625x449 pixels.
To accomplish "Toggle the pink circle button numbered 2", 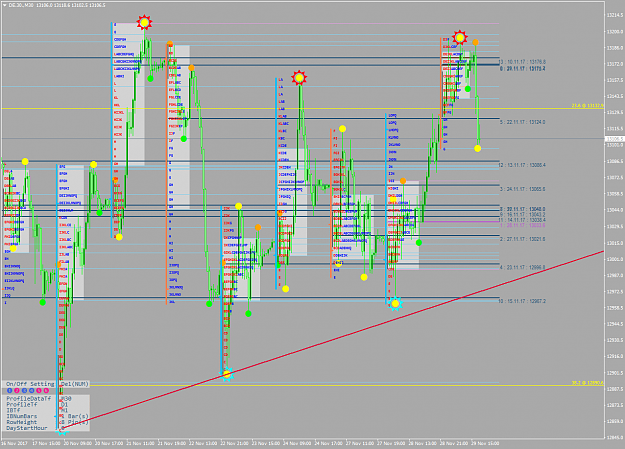I will (x=17, y=390).
